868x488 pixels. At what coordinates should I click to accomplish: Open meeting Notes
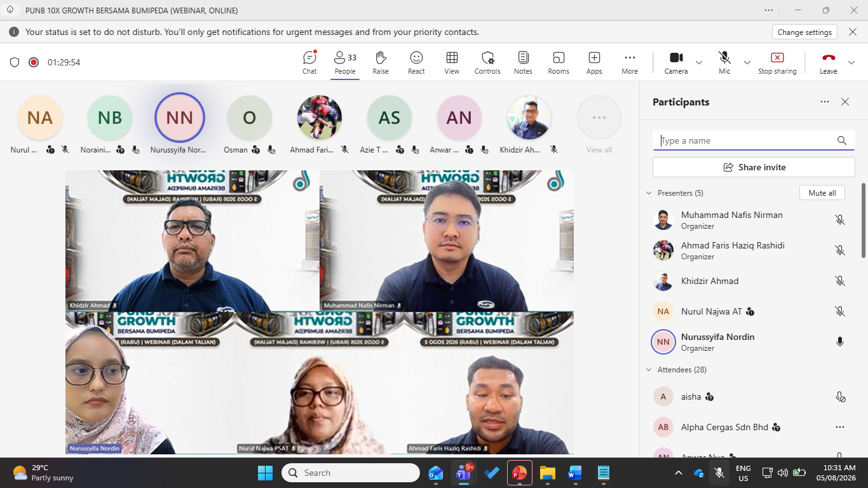pyautogui.click(x=523, y=62)
